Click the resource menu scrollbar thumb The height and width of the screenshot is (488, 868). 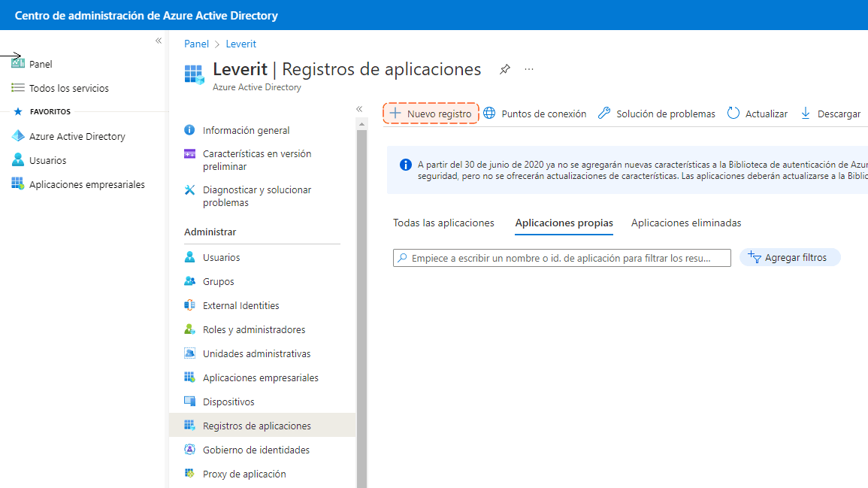click(x=362, y=308)
